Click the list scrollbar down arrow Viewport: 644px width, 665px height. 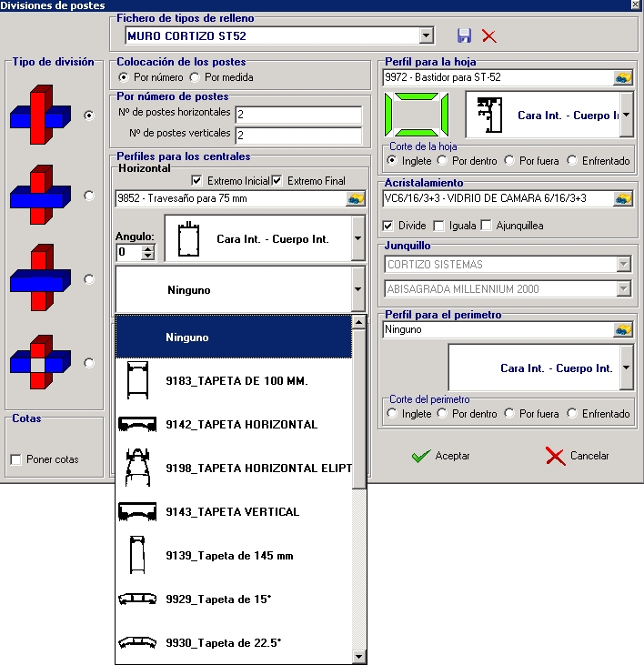tap(358, 657)
